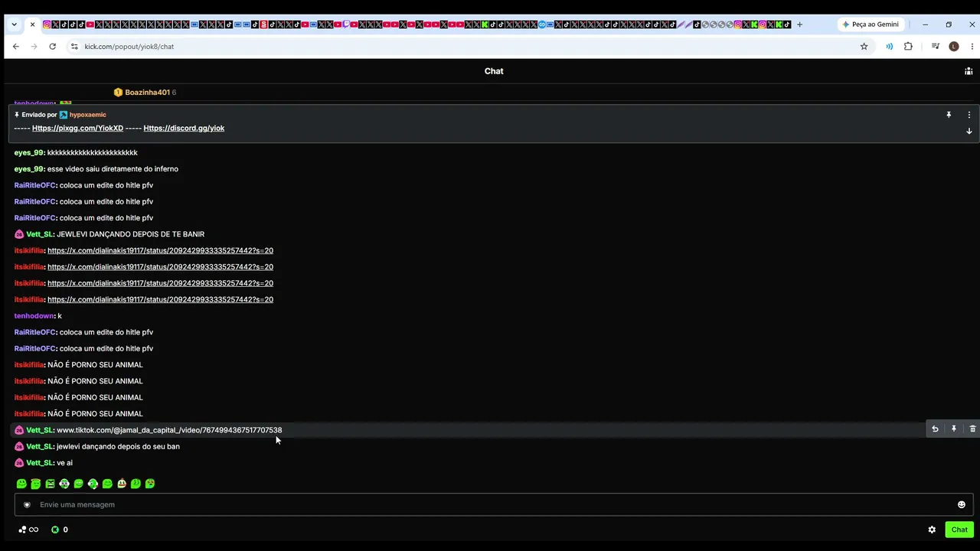Insert the last emote in quick row
980x551 pixels.
(150, 484)
